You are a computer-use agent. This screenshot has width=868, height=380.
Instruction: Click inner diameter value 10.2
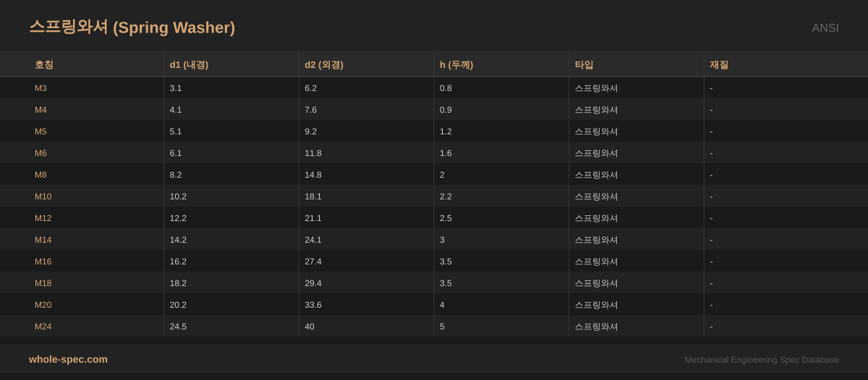point(178,197)
